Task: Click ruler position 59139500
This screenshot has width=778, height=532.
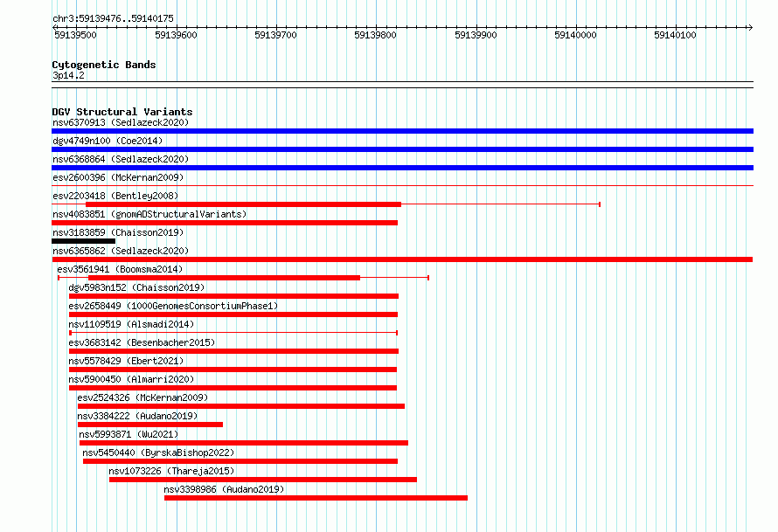Action: click(75, 35)
